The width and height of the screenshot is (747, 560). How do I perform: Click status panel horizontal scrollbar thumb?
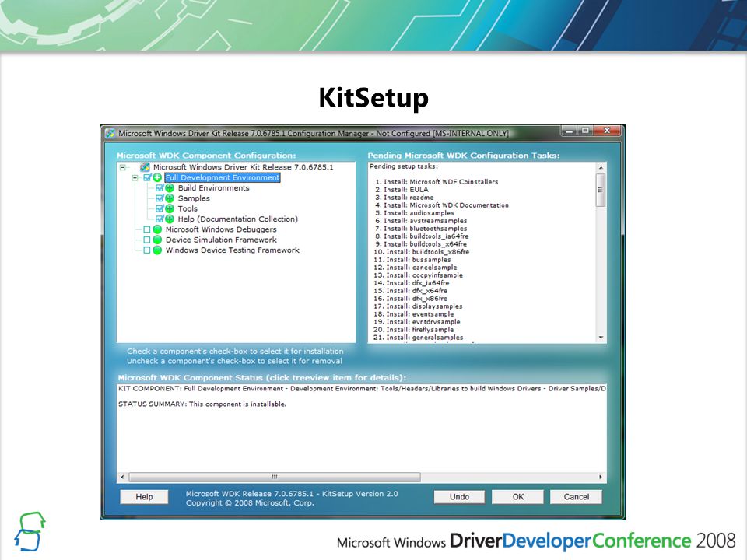coord(275,477)
